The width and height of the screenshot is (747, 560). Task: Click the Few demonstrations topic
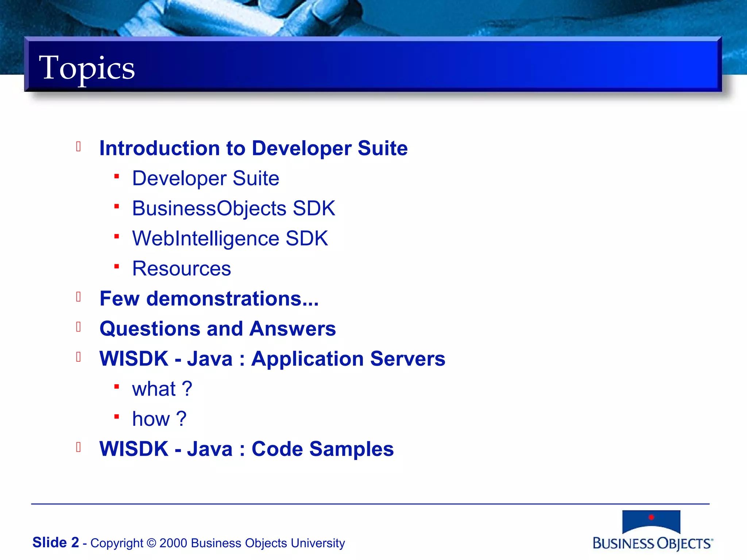[209, 299]
